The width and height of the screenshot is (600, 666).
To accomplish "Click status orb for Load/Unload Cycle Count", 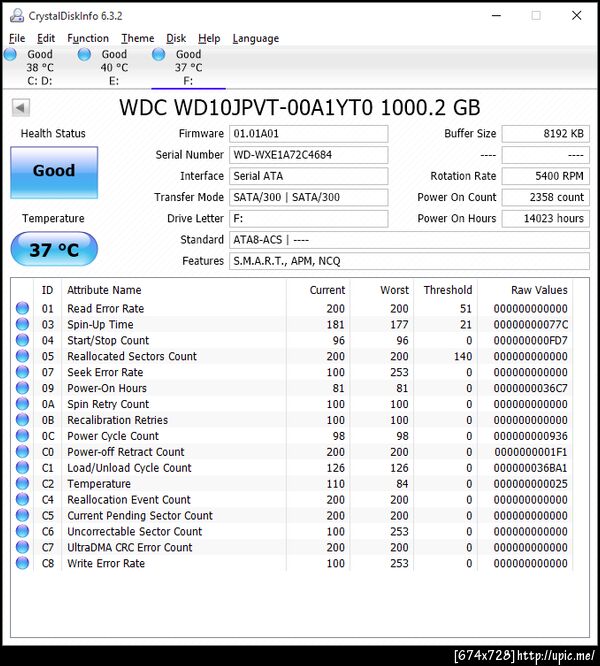I will pyautogui.click(x=22, y=468).
